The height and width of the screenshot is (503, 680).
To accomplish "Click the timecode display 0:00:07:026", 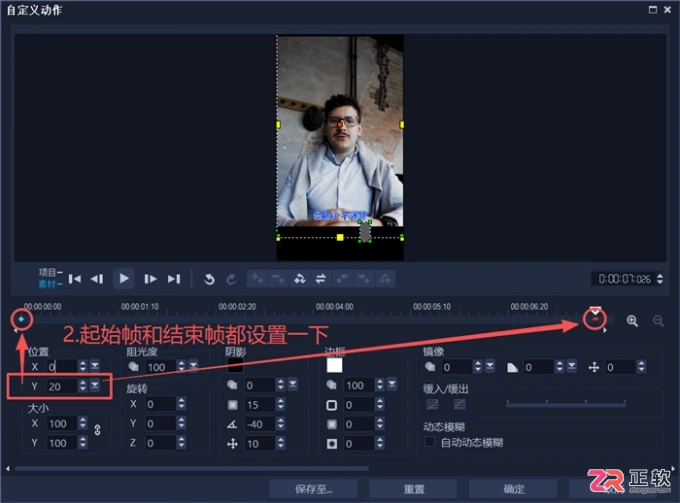I will pos(624,279).
